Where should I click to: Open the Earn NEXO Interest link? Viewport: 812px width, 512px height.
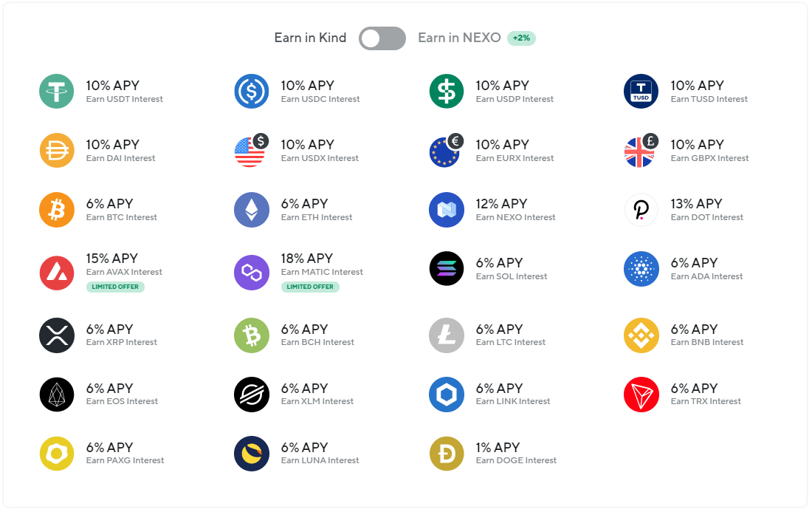pos(515,217)
